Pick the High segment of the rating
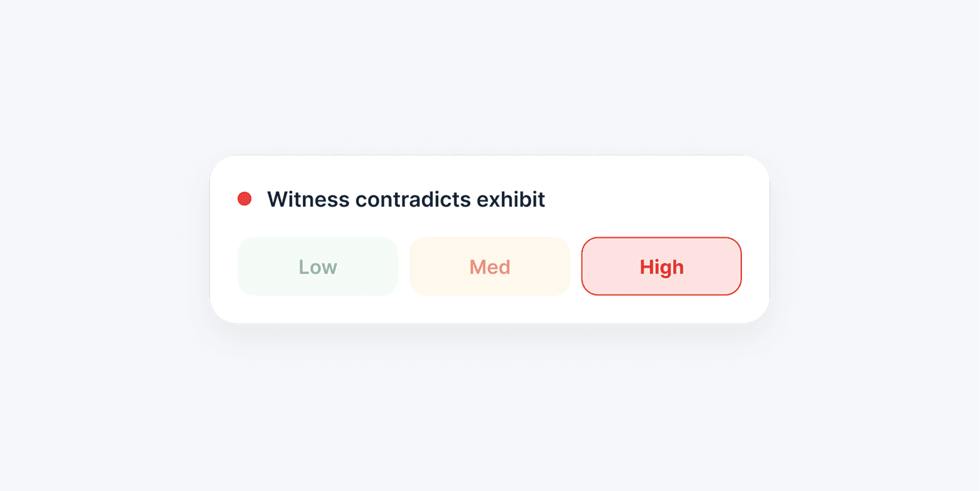Screen dimensions: 980x491 [662, 267]
